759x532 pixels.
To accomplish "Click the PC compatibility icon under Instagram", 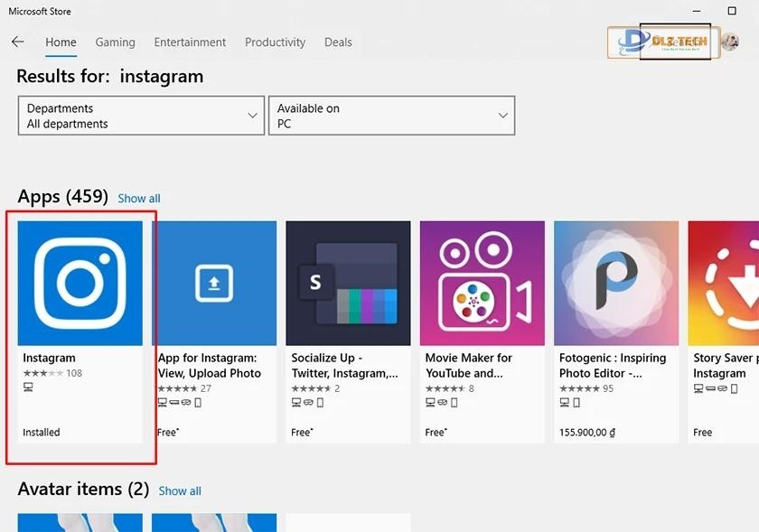I will pos(26,387).
